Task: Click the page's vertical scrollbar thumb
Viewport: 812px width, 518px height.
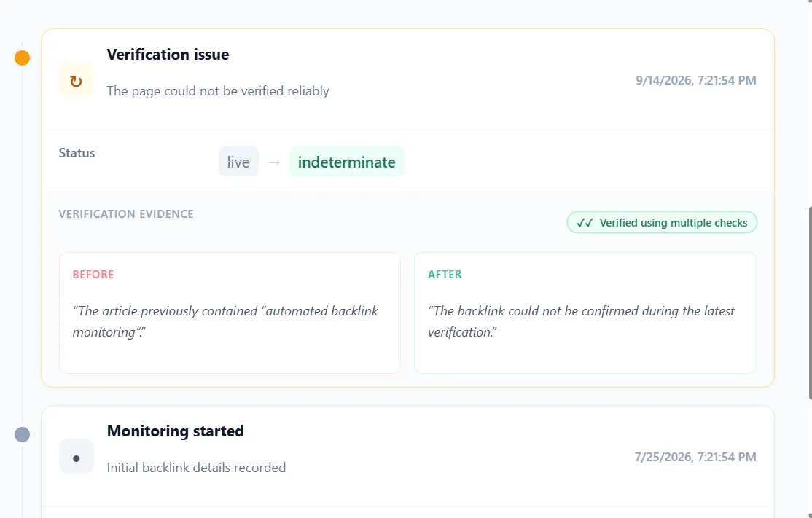Action: (810, 303)
